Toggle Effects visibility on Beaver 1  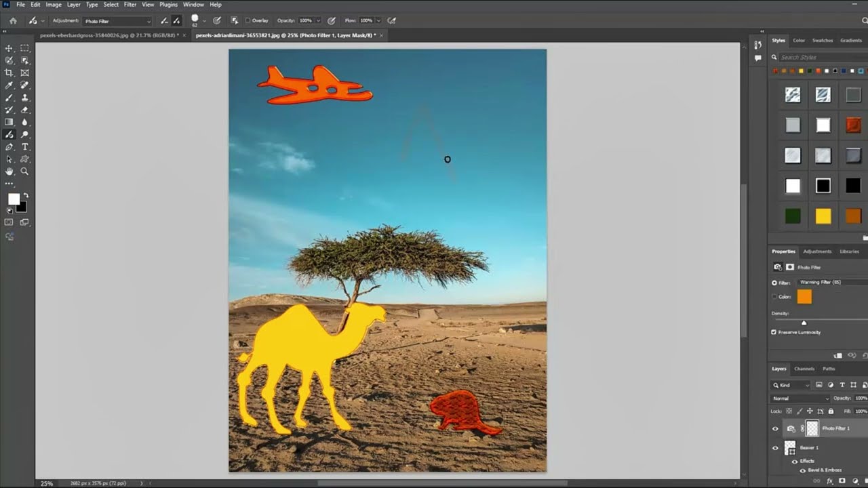click(795, 461)
